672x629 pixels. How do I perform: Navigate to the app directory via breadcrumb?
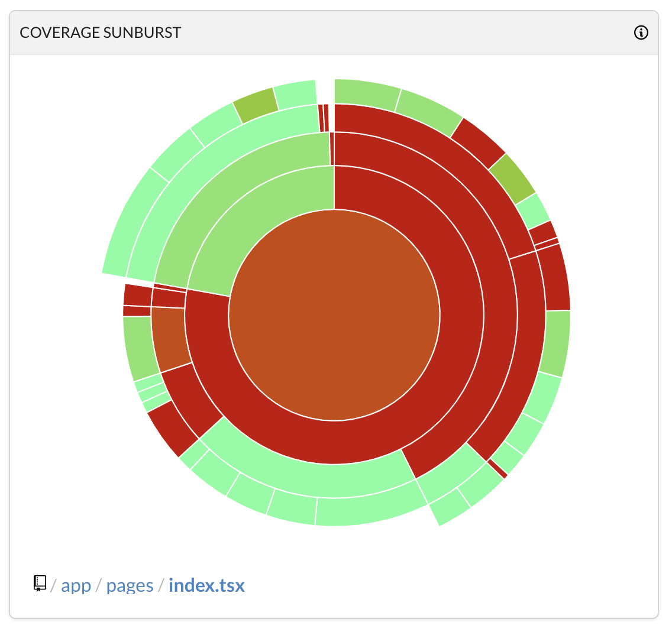coord(76,585)
